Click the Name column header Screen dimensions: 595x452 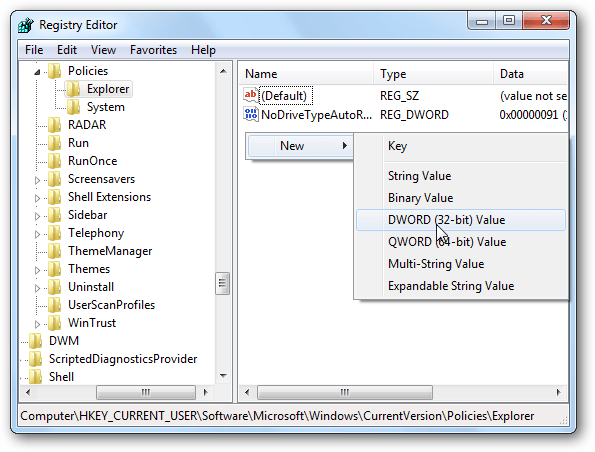(307, 74)
